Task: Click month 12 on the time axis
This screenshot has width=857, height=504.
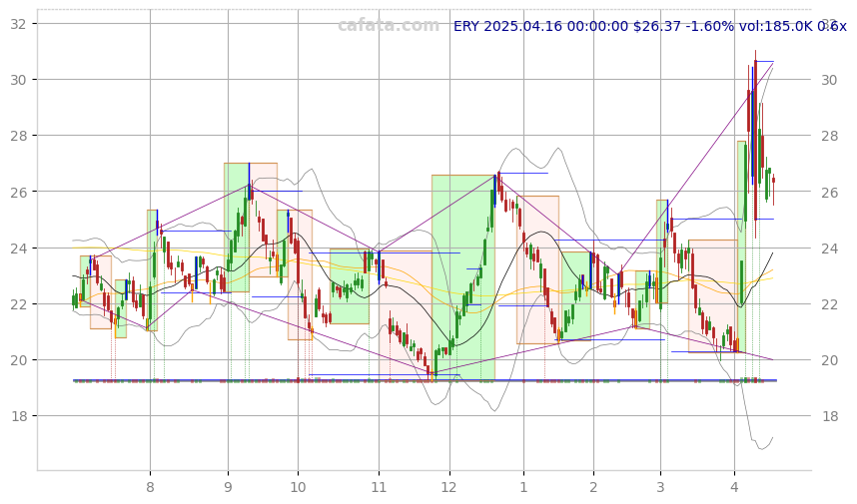Action: 449,487
